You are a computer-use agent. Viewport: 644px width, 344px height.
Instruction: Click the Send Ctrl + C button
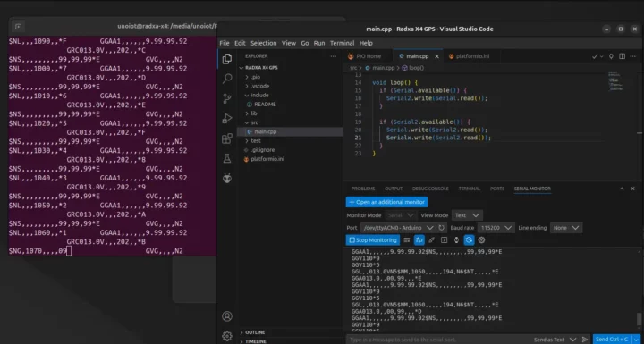click(614, 340)
